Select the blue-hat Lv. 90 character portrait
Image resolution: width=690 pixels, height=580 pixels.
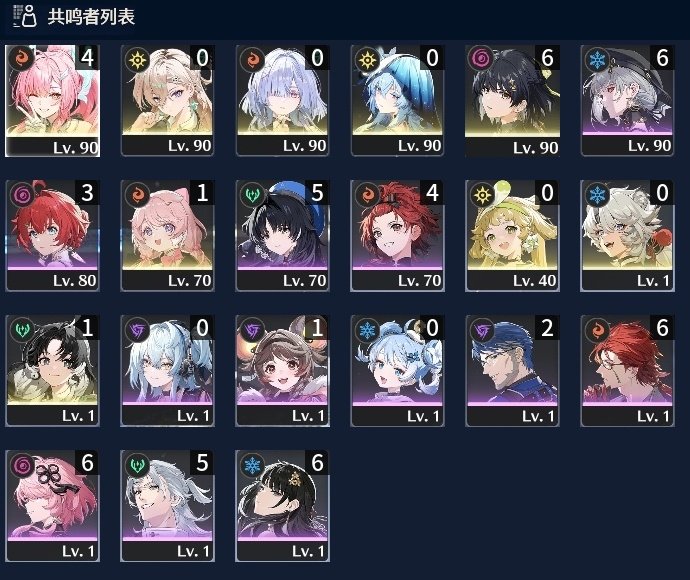point(397,100)
